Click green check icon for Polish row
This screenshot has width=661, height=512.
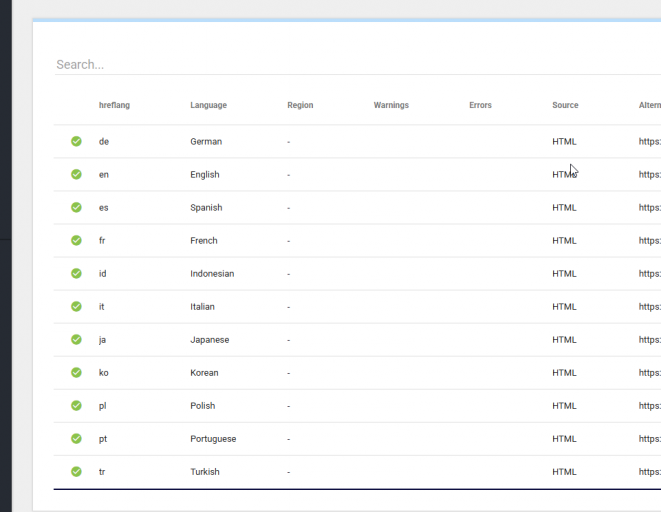(x=76, y=405)
